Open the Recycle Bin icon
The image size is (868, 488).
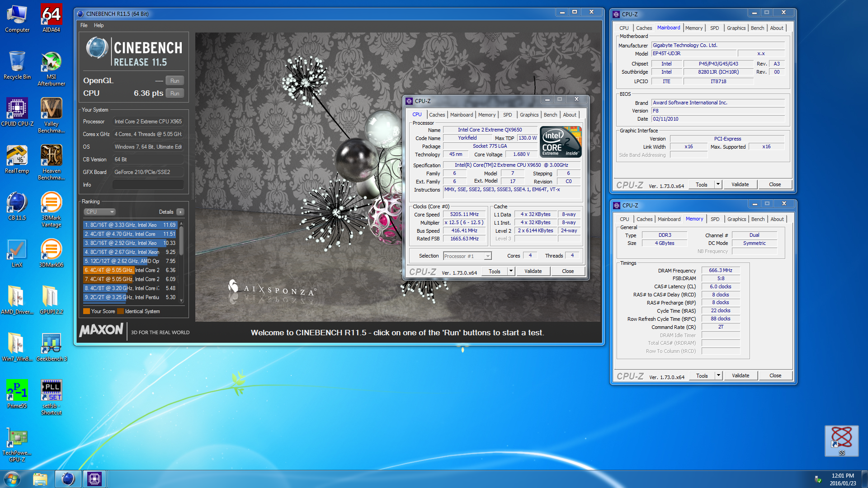click(x=17, y=66)
